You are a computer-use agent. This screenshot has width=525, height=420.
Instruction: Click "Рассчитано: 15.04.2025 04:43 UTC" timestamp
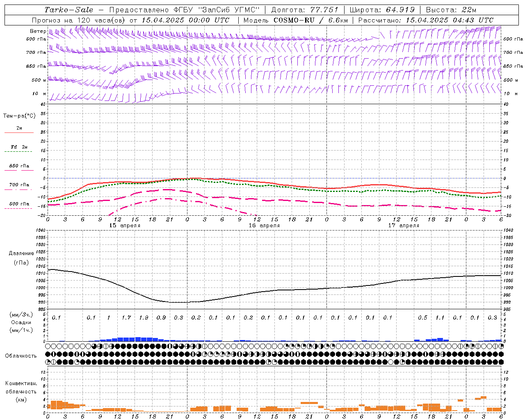click(426, 20)
